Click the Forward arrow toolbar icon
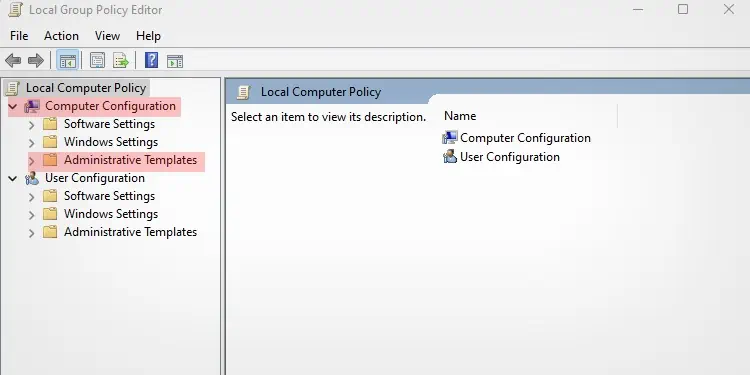750x375 pixels. click(36, 61)
